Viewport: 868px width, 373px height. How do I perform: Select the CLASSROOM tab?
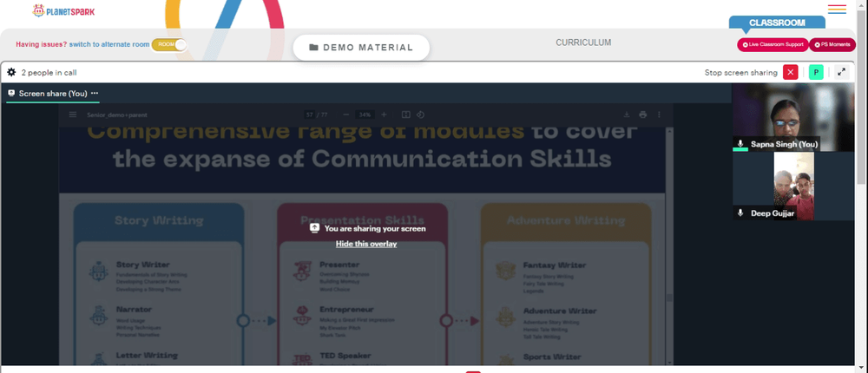coord(777,23)
